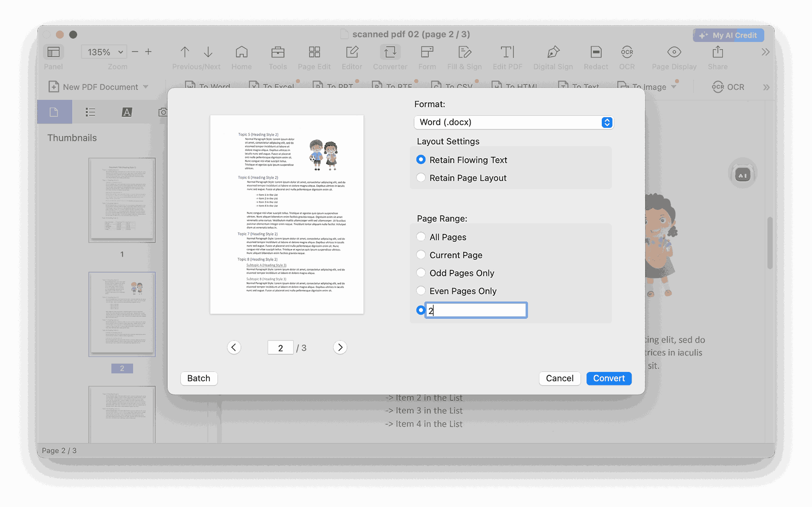Select Odd Pages Only radio button
The height and width of the screenshot is (507, 812).
[x=421, y=273]
